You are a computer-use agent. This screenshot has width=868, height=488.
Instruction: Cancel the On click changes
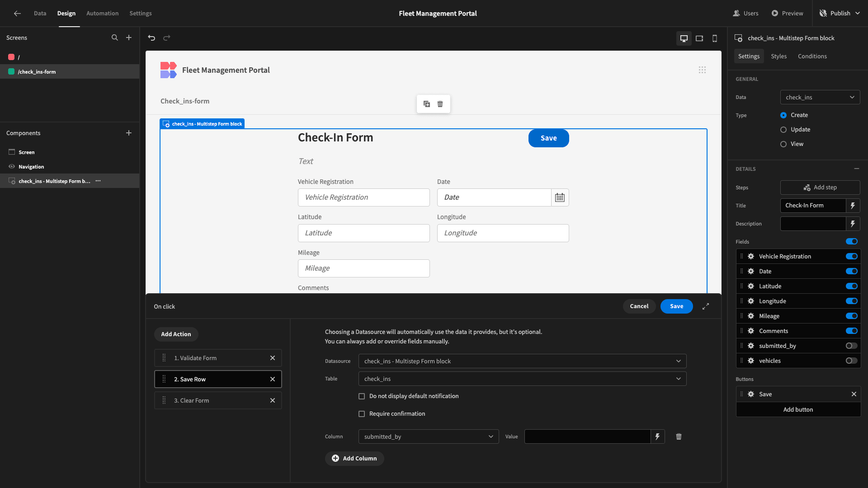[x=639, y=306]
